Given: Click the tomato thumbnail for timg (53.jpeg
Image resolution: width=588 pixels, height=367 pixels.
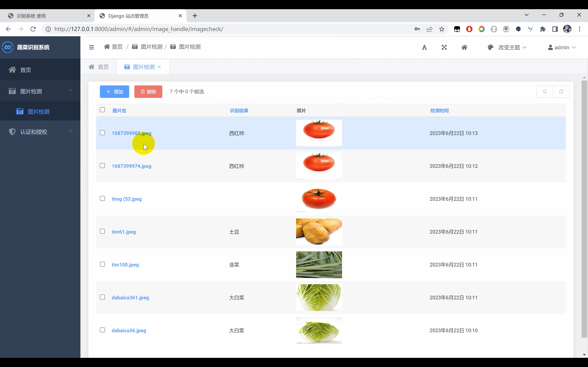Looking at the screenshot, I should tap(319, 199).
